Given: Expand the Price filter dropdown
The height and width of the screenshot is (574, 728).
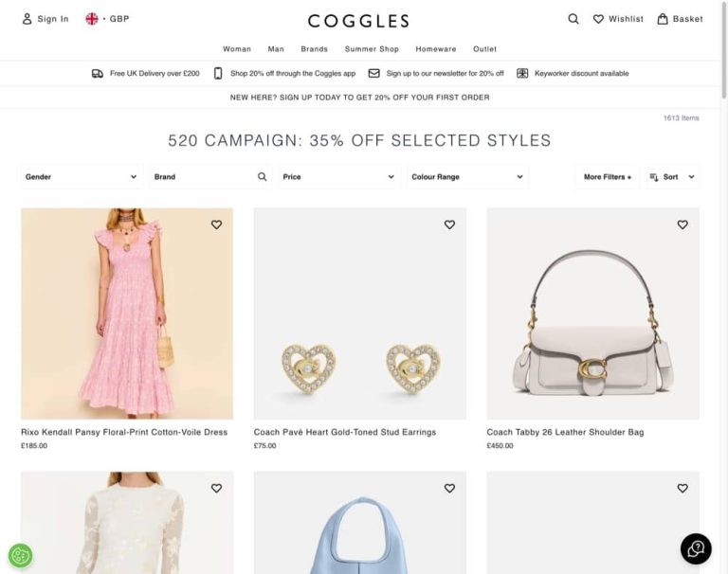Looking at the screenshot, I should pyautogui.click(x=339, y=177).
